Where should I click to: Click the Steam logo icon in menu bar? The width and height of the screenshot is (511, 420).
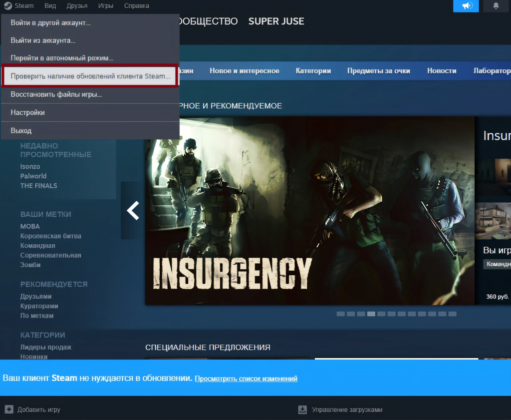click(8, 6)
